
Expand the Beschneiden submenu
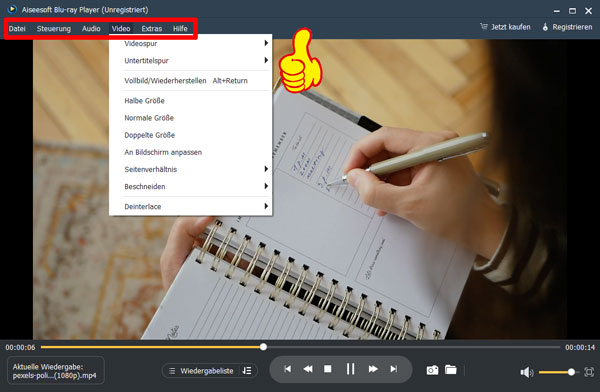pyautogui.click(x=191, y=186)
